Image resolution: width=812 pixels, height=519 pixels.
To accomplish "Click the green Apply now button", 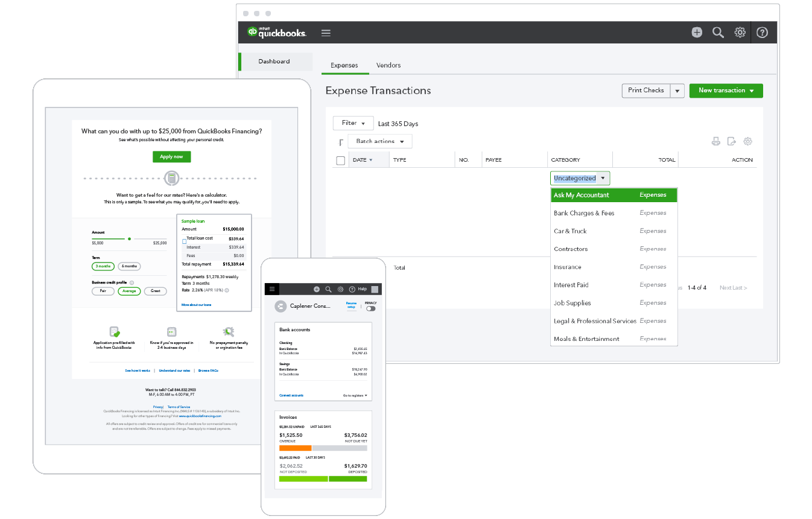I will 172,157.
